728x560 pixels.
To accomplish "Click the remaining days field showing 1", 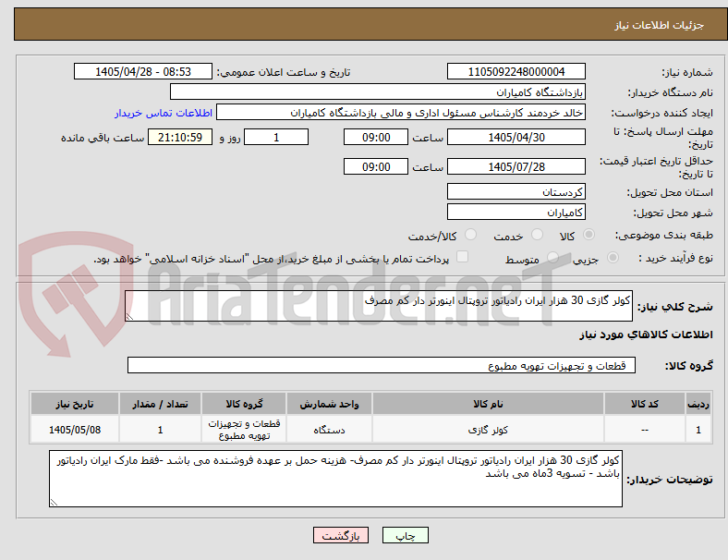I will point(276,137).
